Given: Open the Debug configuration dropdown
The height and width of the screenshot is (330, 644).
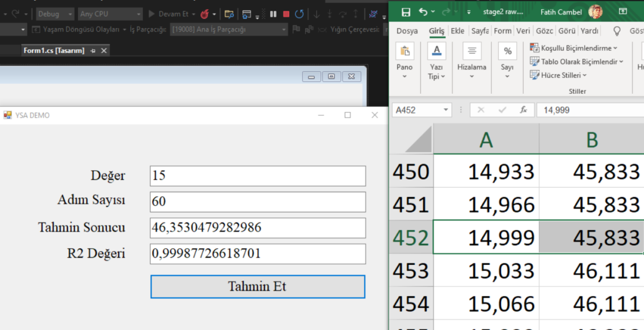Looking at the screenshot, I should [55, 14].
